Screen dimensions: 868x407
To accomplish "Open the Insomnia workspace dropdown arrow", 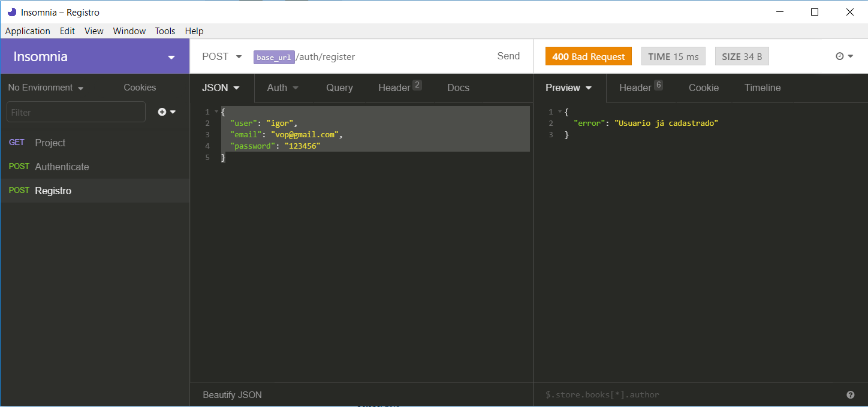I will [171, 58].
